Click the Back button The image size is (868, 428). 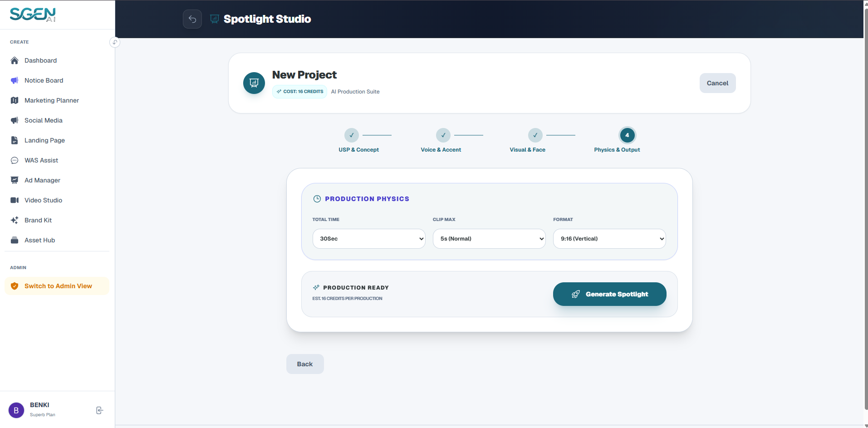tap(305, 364)
